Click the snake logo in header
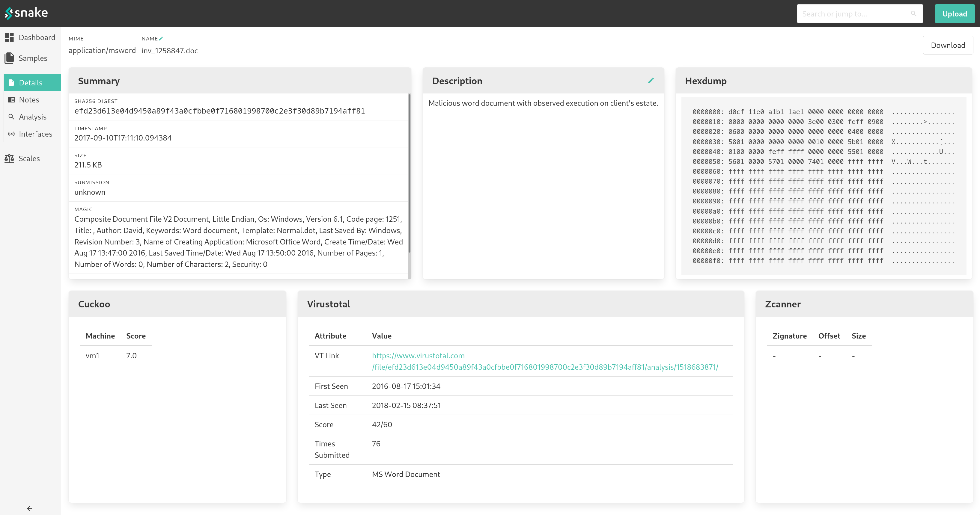The image size is (980, 515). [x=26, y=13]
